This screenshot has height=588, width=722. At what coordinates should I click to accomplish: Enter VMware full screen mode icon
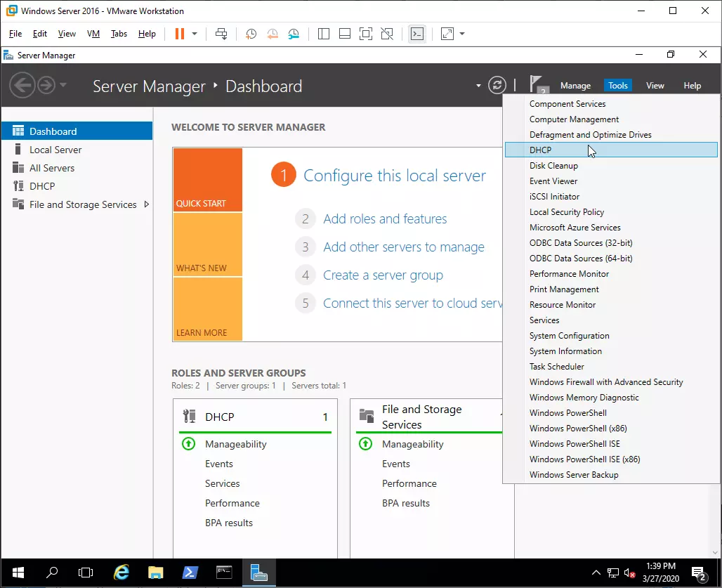(366, 34)
